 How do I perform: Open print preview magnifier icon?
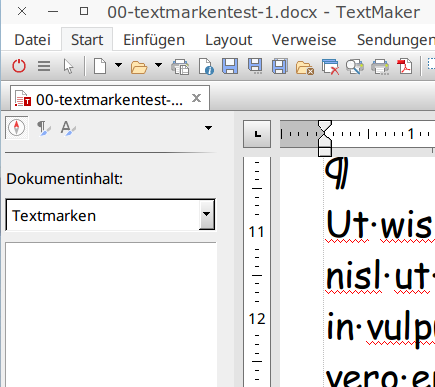coord(355,66)
